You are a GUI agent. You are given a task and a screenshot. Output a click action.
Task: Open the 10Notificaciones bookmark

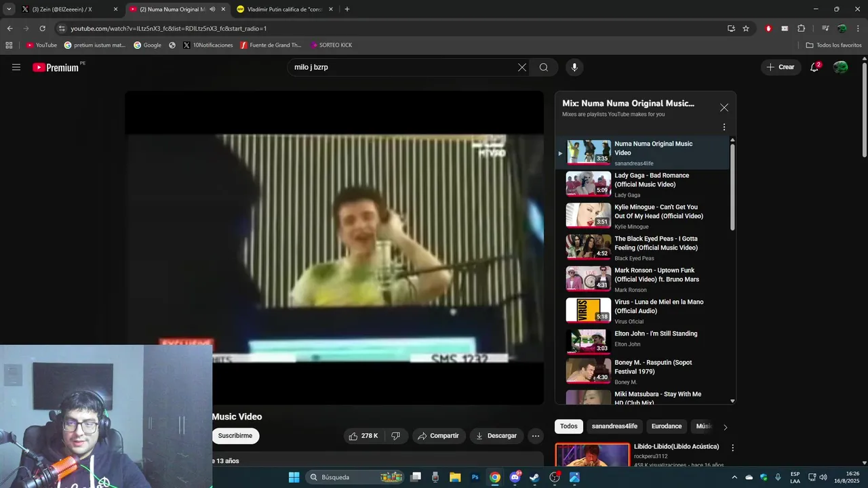point(208,45)
